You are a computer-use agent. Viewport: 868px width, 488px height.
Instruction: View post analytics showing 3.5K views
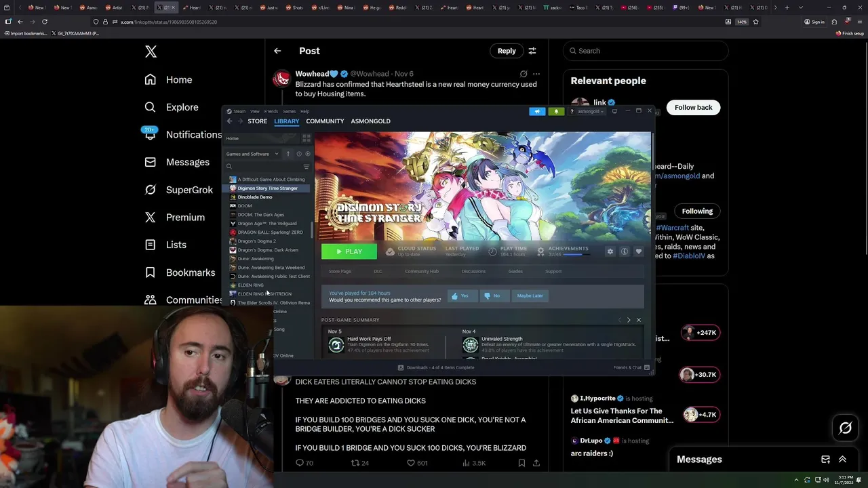click(474, 463)
